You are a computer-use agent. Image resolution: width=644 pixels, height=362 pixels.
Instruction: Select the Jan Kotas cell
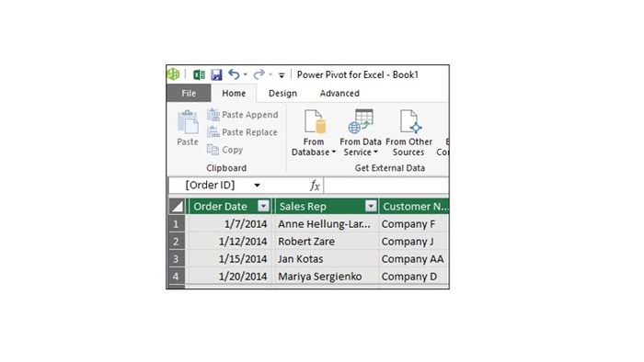pos(326,259)
